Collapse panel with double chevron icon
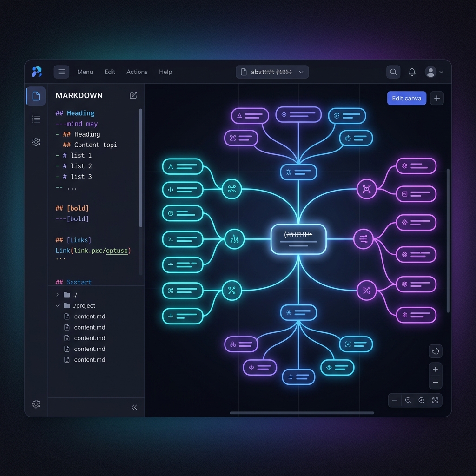476x476 pixels. [x=134, y=407]
